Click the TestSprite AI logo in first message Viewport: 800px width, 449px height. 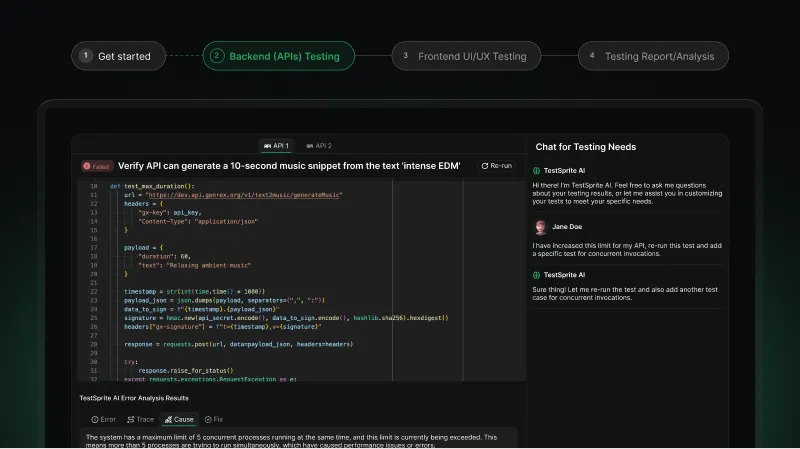point(537,171)
